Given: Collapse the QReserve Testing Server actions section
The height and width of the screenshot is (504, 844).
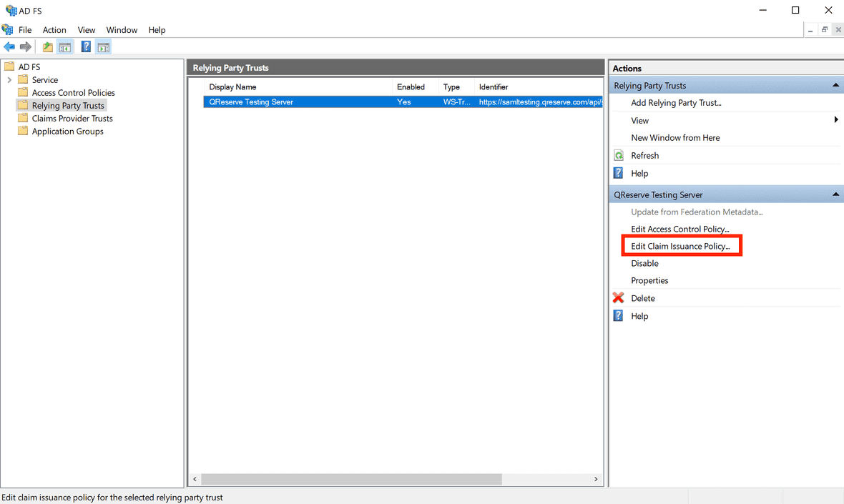Looking at the screenshot, I should 835,194.
